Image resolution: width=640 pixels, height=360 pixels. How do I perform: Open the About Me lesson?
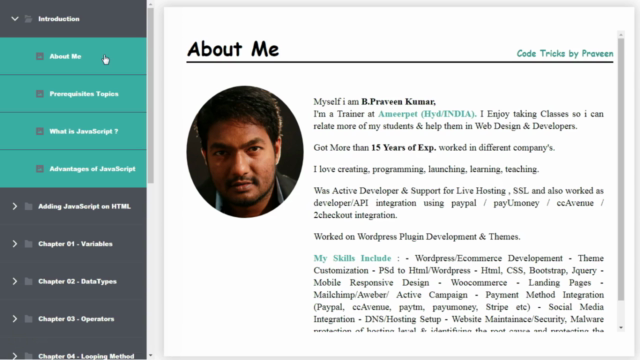click(x=73, y=56)
